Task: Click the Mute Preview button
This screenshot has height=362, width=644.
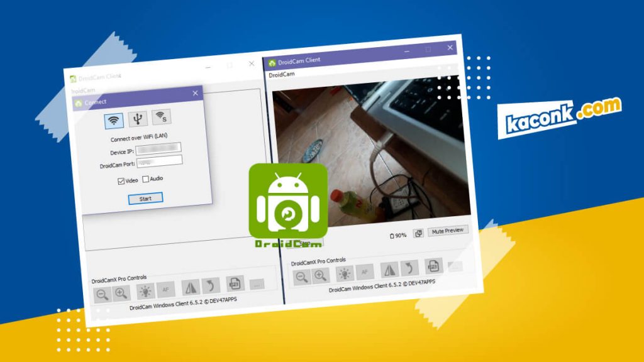Action: click(448, 231)
